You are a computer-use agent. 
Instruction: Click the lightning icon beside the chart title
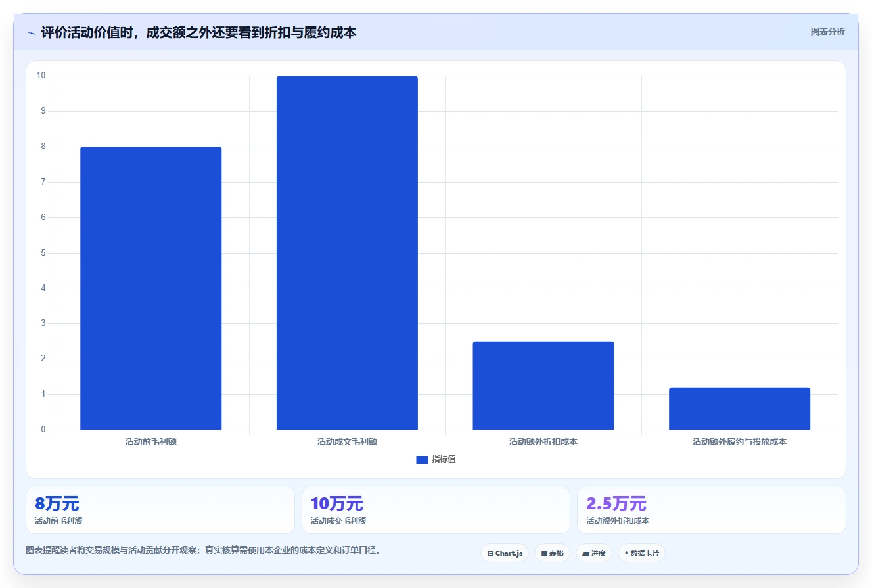(31, 33)
